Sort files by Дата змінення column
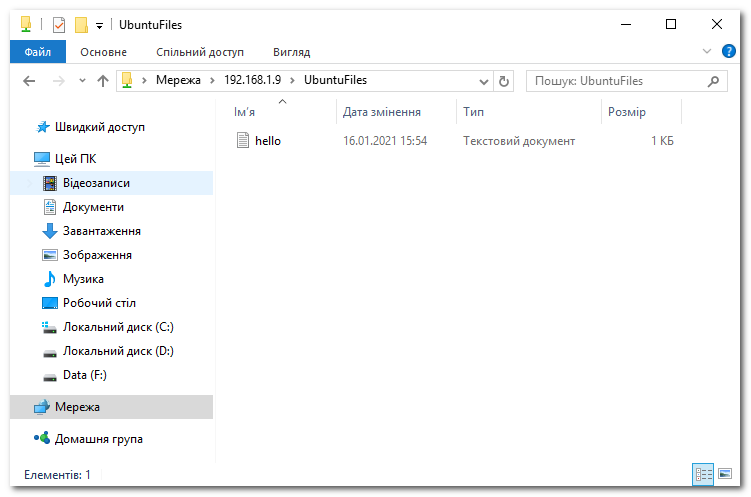751x497 pixels. [x=381, y=112]
